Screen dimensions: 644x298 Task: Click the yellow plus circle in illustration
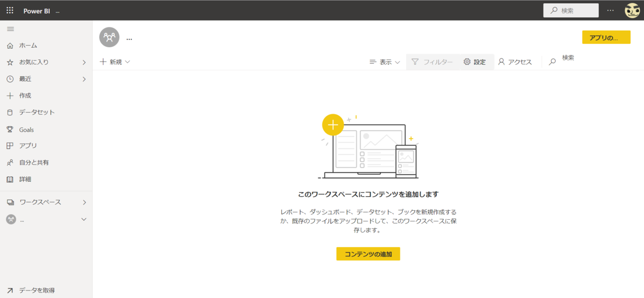pos(333,125)
